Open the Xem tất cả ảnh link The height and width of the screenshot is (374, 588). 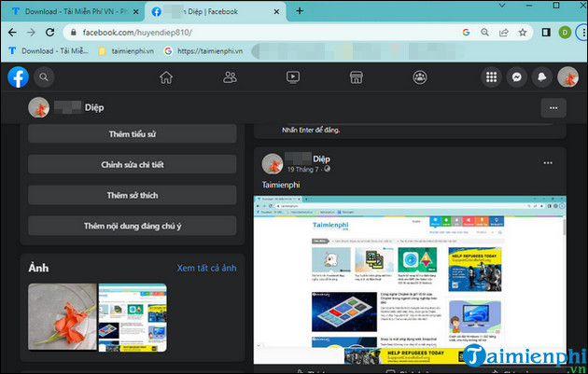click(206, 269)
